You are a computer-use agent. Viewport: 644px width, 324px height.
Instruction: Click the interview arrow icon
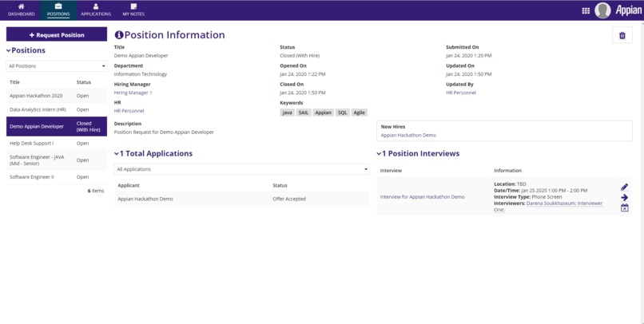click(624, 198)
